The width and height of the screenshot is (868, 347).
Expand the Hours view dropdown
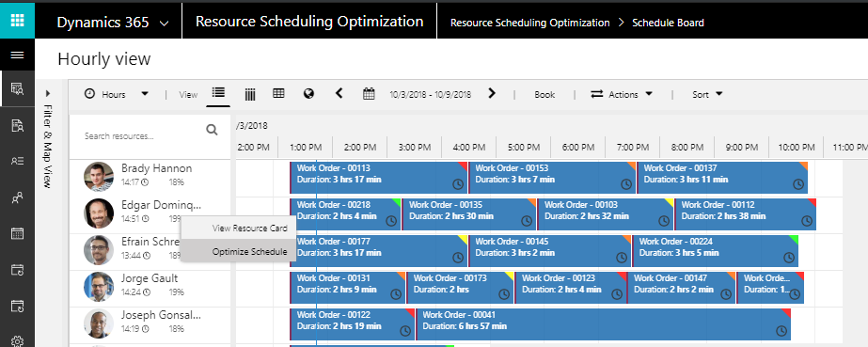(117, 94)
